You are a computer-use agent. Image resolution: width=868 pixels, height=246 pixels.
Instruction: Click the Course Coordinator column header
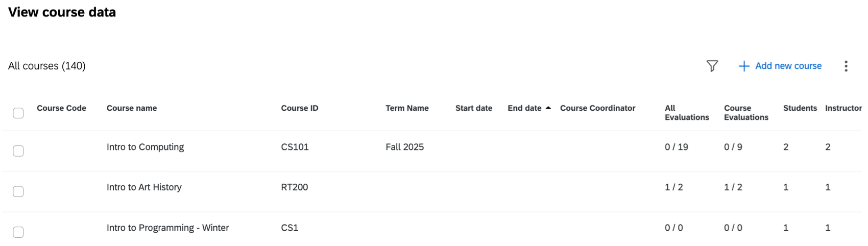click(597, 108)
